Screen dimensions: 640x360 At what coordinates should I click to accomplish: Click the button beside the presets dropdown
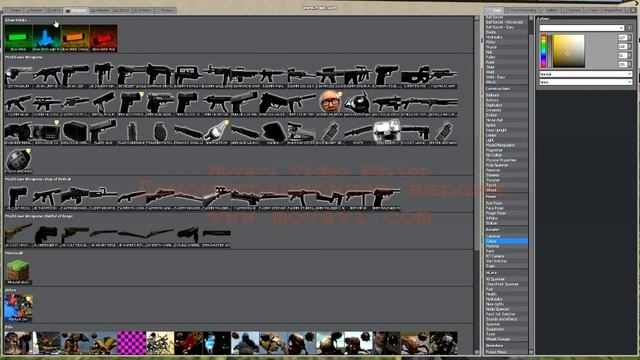(630, 28)
